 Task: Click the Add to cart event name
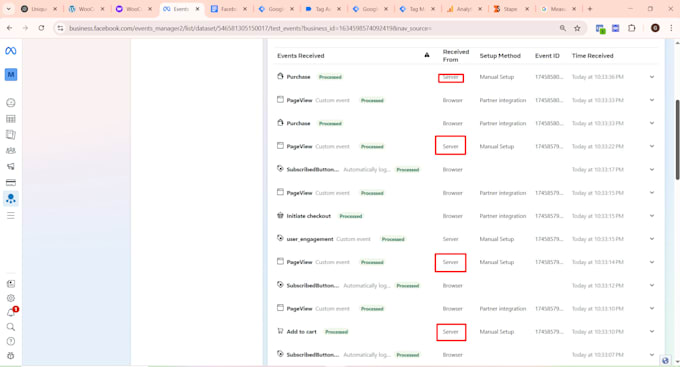301,331
